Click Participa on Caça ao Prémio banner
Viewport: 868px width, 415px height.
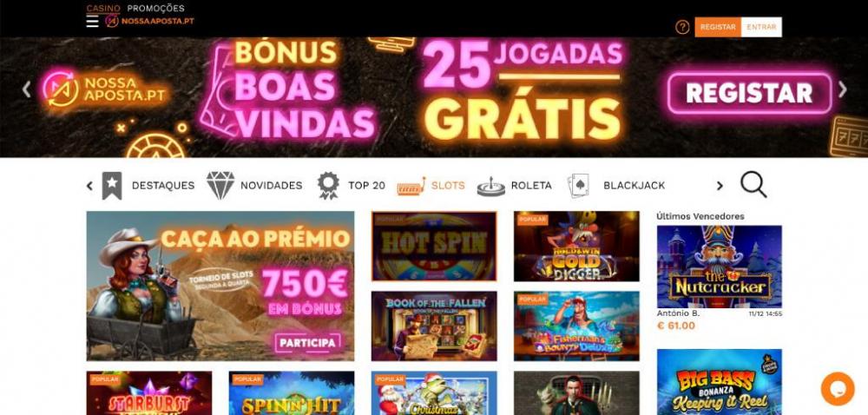pos(307,343)
